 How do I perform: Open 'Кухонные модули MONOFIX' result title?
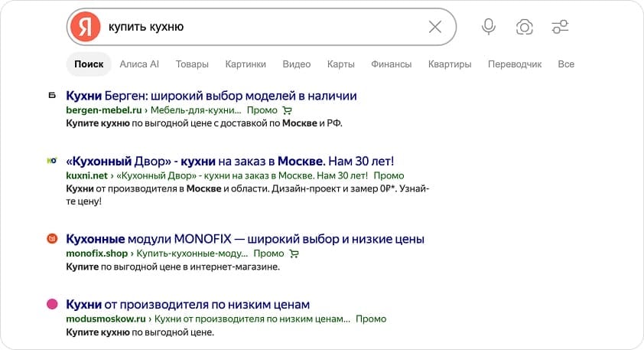(246, 239)
